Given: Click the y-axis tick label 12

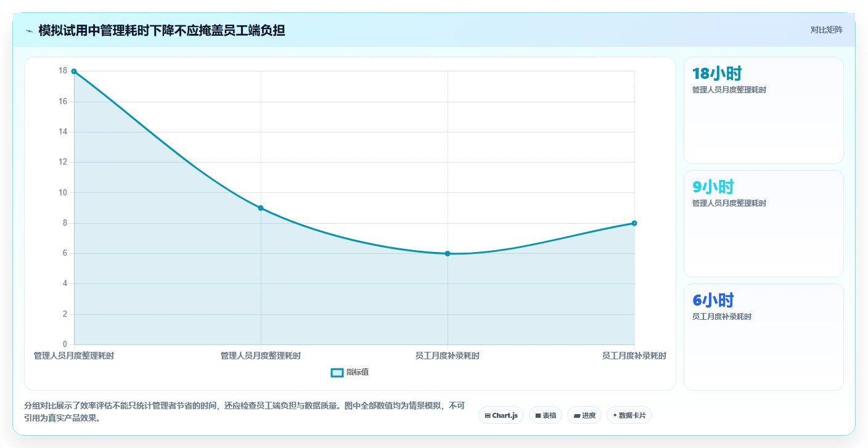Looking at the screenshot, I should tap(63, 162).
